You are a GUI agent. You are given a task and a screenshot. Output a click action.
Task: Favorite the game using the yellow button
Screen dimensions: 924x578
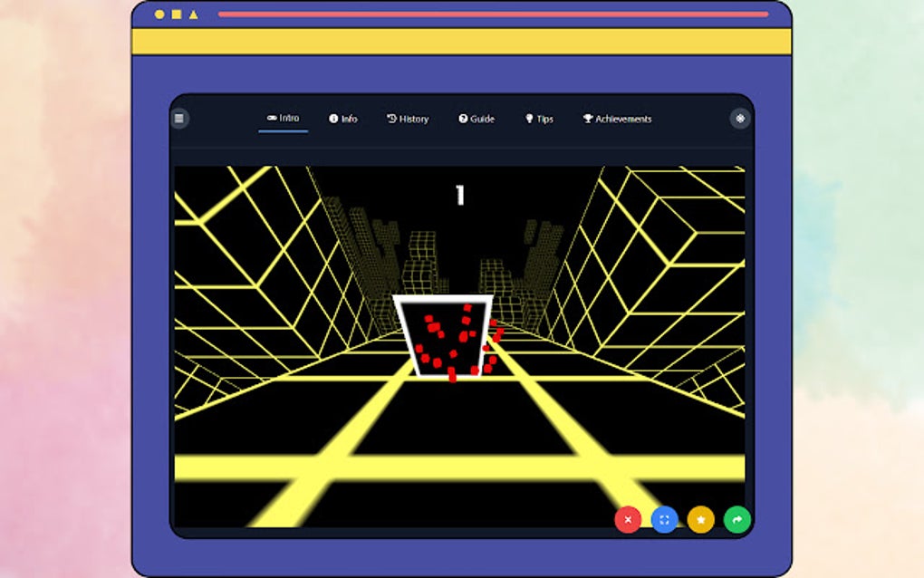pyautogui.click(x=700, y=519)
